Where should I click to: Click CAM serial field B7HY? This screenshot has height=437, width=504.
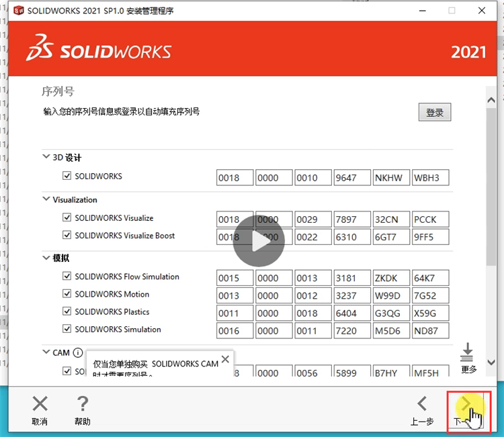click(x=391, y=371)
